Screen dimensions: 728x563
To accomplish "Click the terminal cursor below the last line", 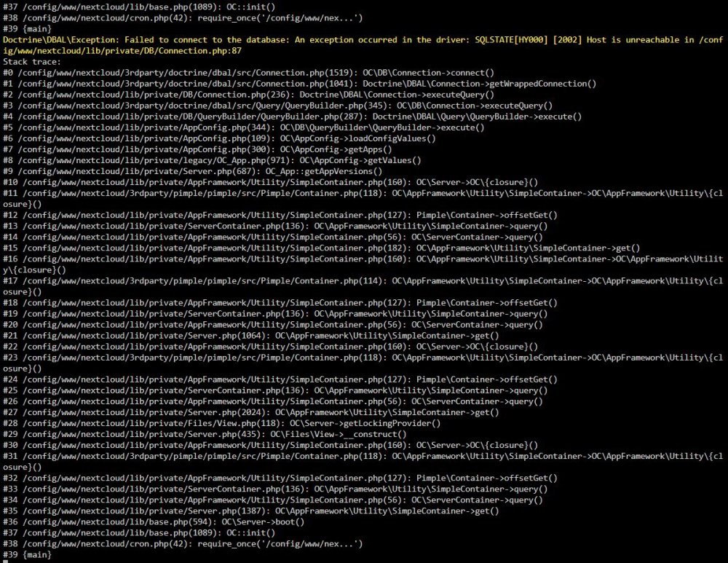I will click(5, 562).
